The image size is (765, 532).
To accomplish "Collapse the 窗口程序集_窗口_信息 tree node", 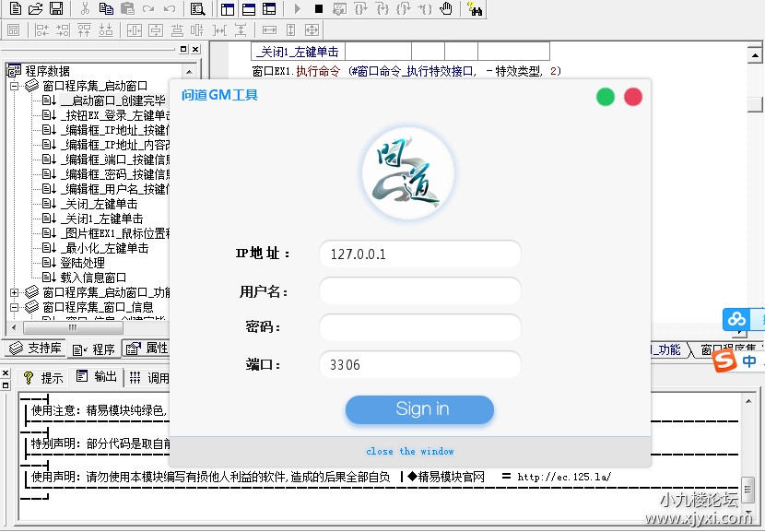I will click(15, 307).
